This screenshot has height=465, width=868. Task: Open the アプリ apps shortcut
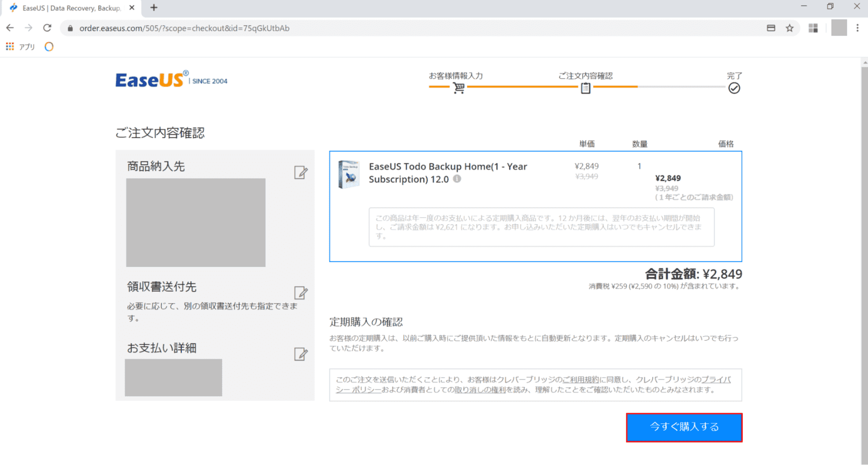click(x=20, y=47)
